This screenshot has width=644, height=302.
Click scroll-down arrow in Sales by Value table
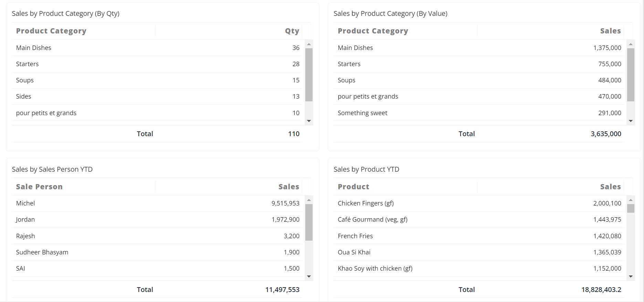(631, 121)
